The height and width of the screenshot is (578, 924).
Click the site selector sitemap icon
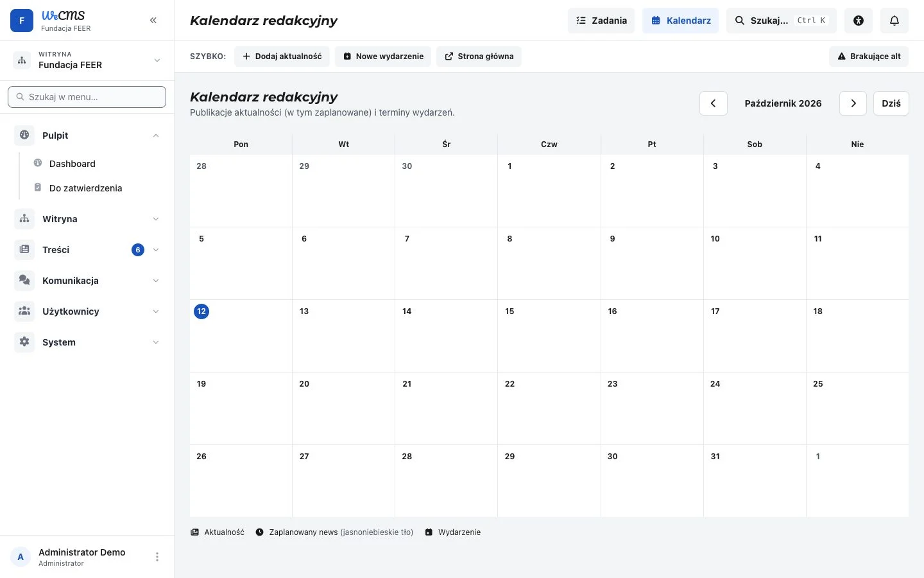point(22,60)
